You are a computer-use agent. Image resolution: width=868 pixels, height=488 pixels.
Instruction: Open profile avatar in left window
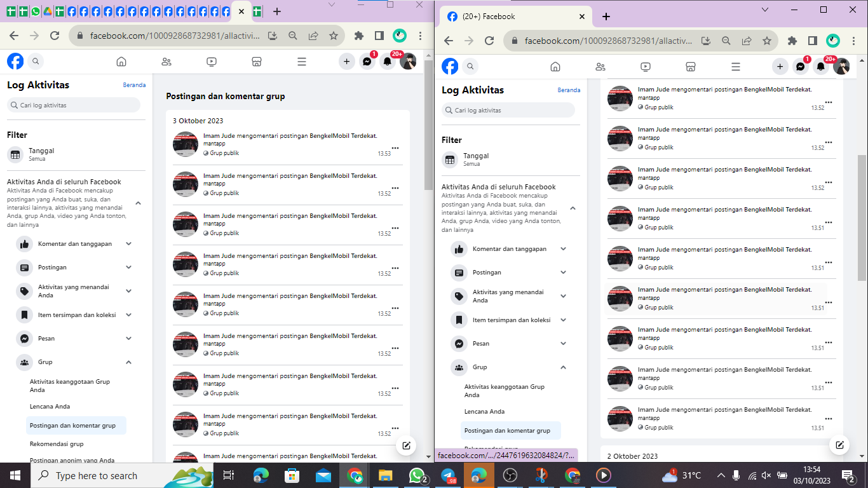(407, 62)
